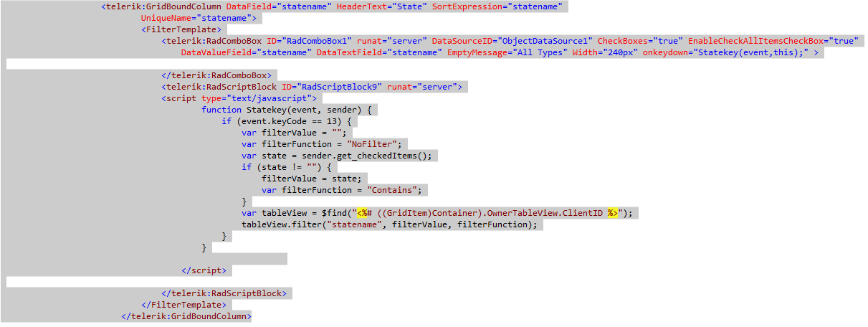
Task: Click the closing </telerik:RadScriptBlock> tag
Action: click(x=224, y=293)
